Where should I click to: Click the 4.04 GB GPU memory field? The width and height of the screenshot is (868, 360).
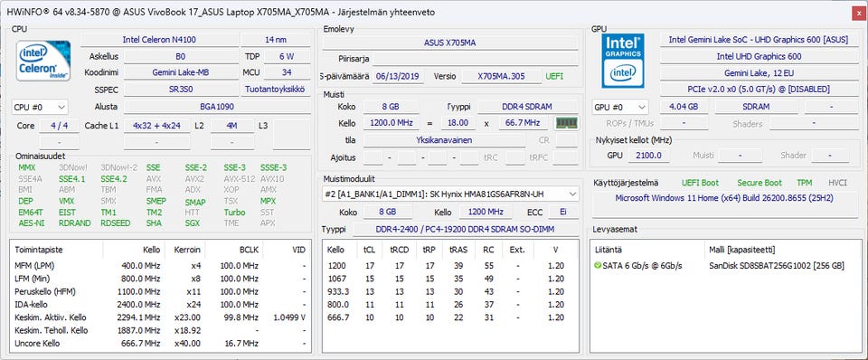[684, 107]
